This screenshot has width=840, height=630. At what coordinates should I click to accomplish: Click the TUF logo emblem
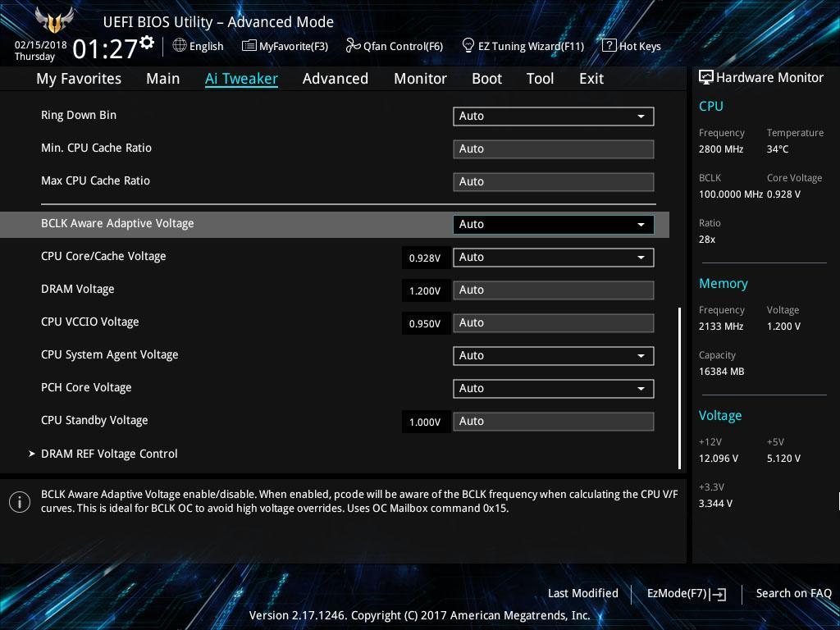54,21
